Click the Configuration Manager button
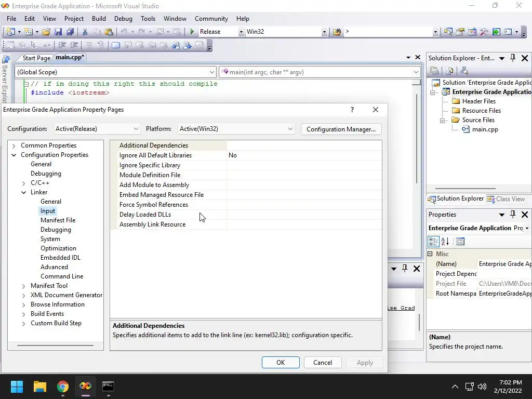The image size is (532, 399). tap(341, 129)
